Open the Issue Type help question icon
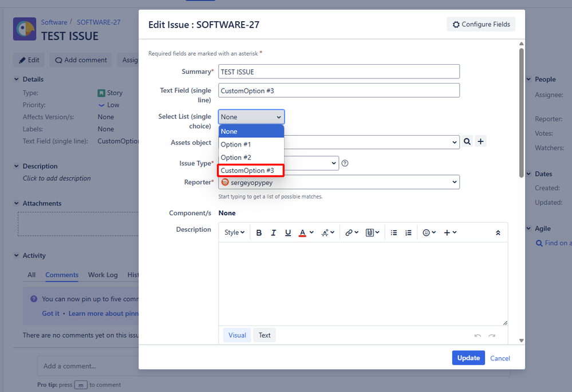Image resolution: width=572 pixels, height=392 pixels. tap(345, 163)
